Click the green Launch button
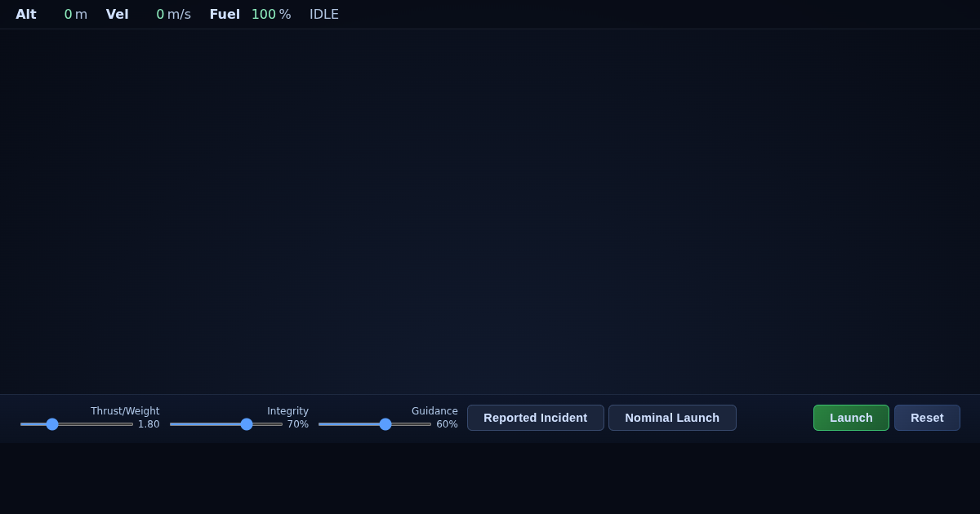This screenshot has width=980, height=514. 851,418
